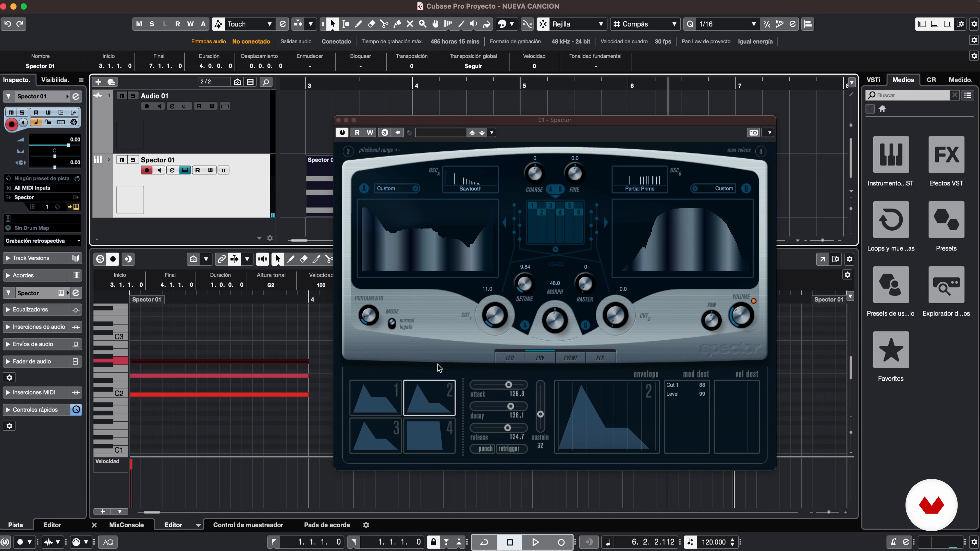Open OSC A Custom waveform dropdown
The width and height of the screenshot is (980, 551).
pos(397,189)
